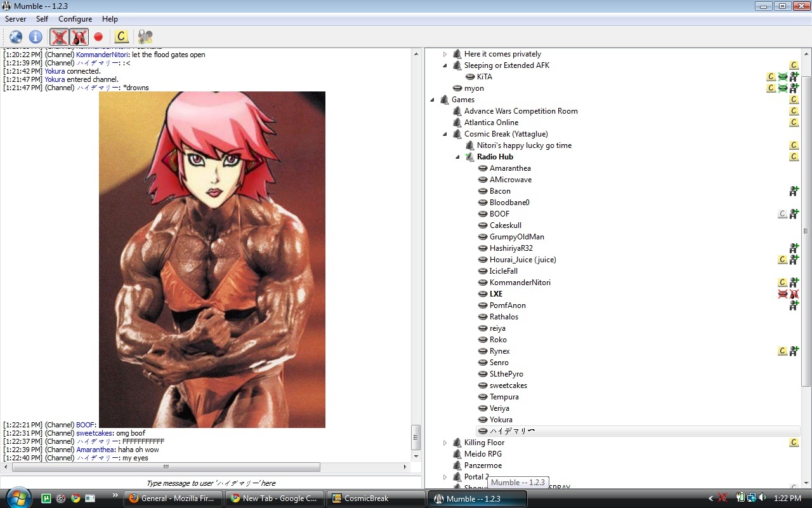Select user Cakeskull

[x=506, y=225]
